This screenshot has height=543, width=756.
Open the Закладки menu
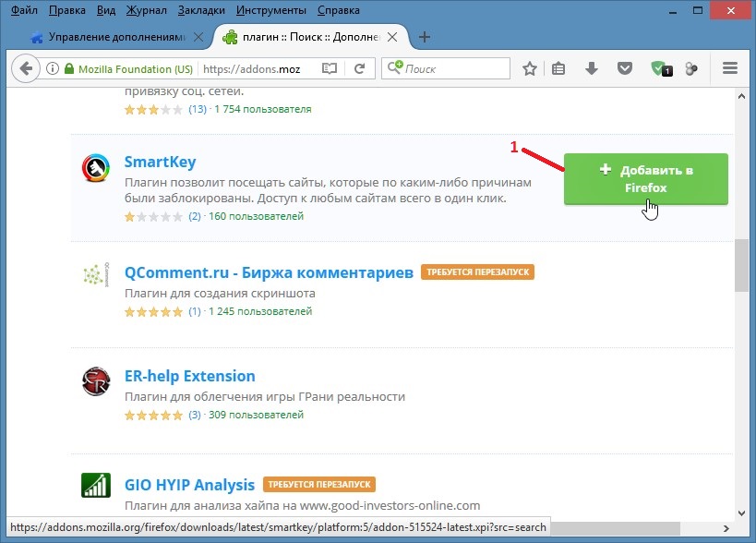coord(201,10)
